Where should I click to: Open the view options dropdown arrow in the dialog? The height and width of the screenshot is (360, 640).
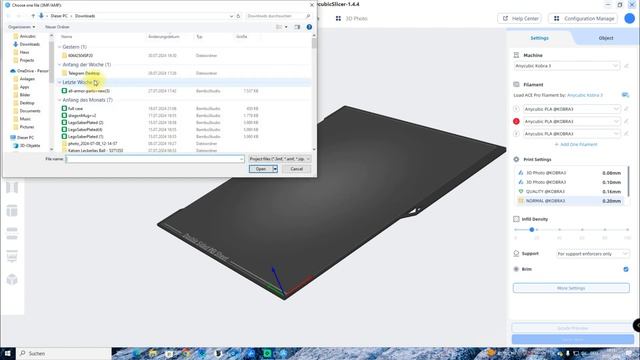tap(286, 27)
